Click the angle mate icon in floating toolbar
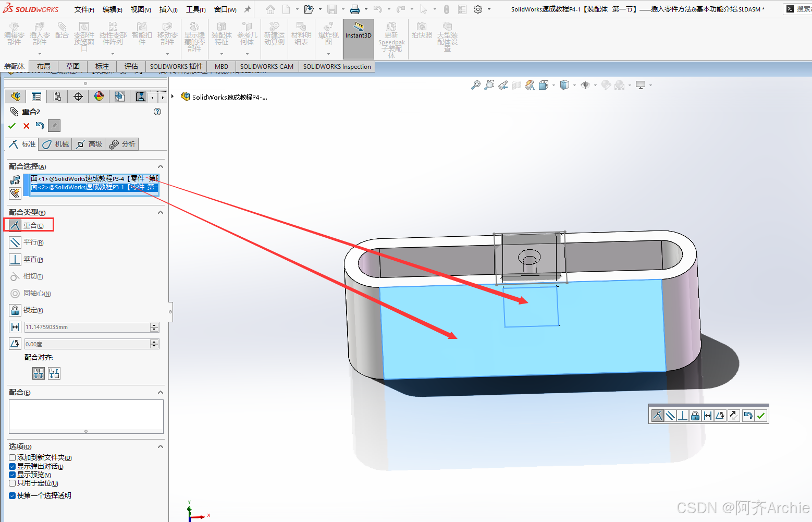The image size is (812, 522). coord(720,416)
